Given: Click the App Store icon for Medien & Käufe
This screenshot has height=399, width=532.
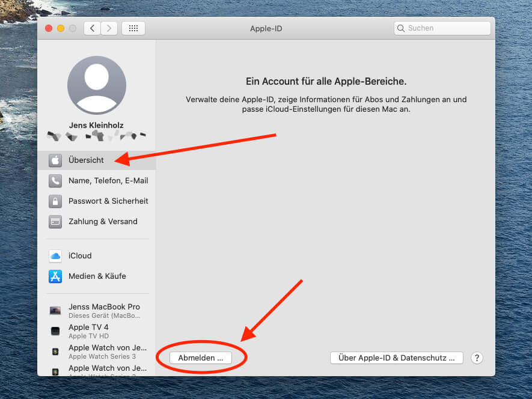Looking at the screenshot, I should [55, 276].
